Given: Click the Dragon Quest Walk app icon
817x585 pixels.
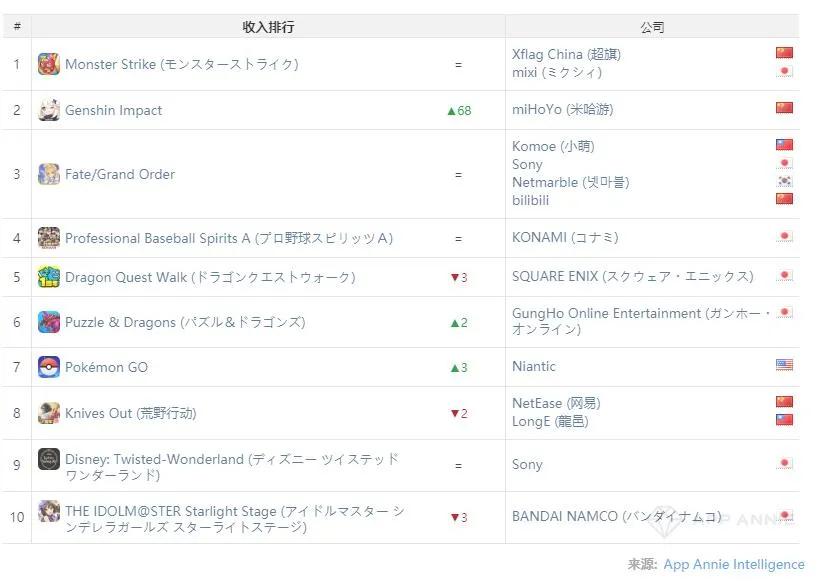Looking at the screenshot, I should coord(48,277).
